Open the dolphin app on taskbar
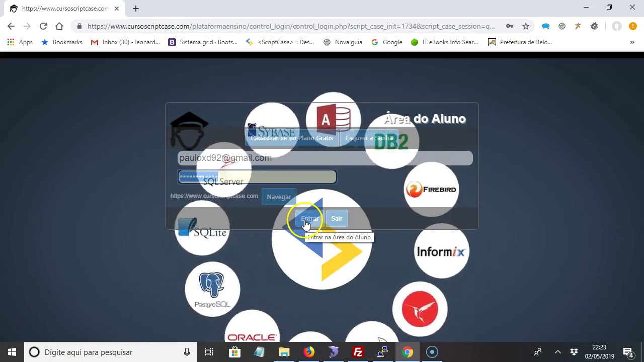 click(x=334, y=352)
